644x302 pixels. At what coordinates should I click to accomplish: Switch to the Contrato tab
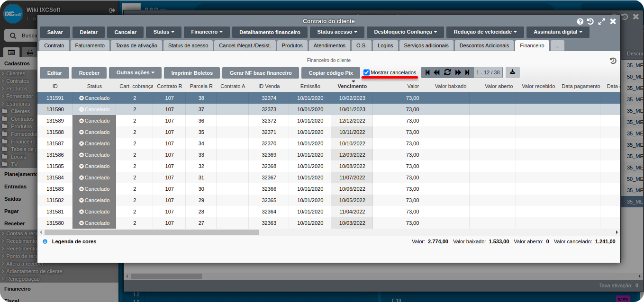click(x=54, y=45)
